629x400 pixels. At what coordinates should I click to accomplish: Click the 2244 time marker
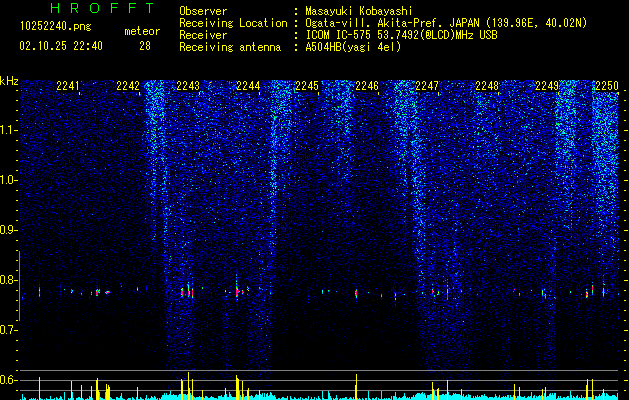point(248,86)
